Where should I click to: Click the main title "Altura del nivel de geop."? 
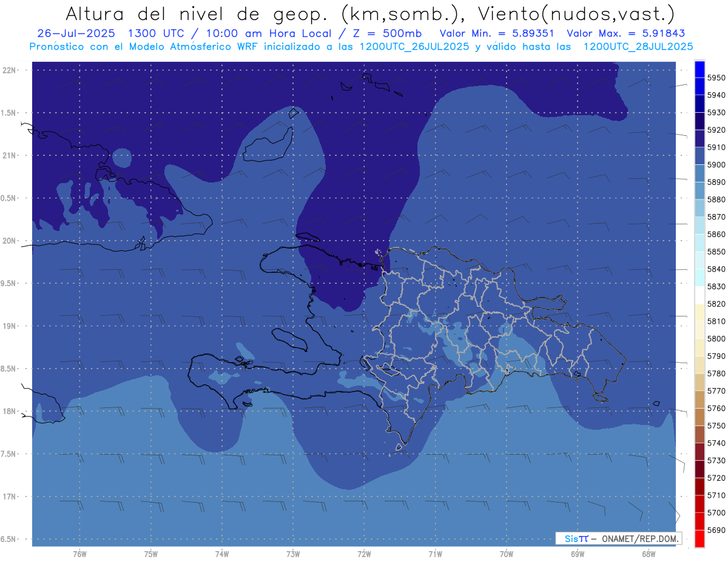195,14
